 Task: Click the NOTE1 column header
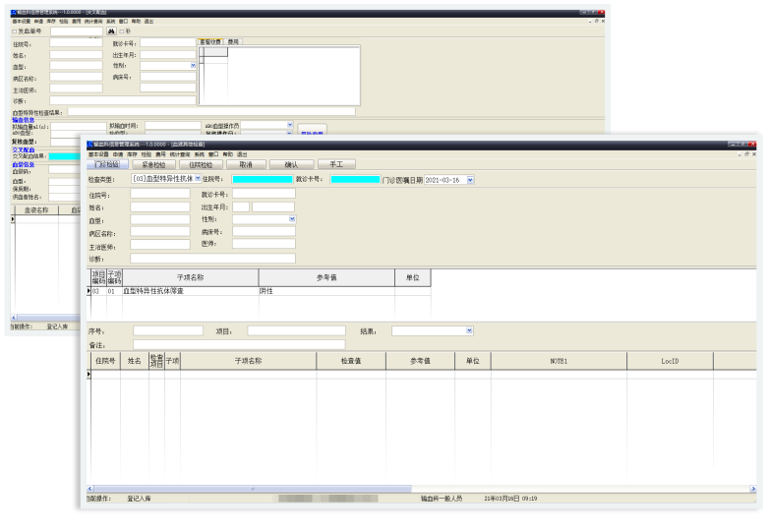559,361
